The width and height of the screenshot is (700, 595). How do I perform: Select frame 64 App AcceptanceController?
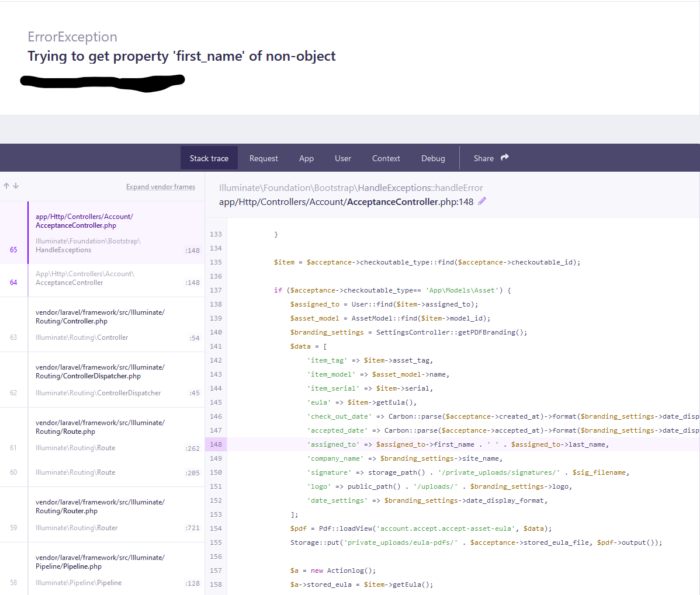click(x=102, y=280)
